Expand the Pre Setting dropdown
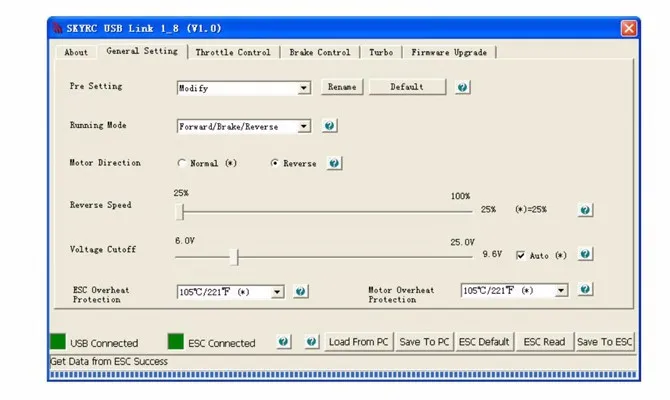This screenshot has height=400, width=670. [x=303, y=88]
